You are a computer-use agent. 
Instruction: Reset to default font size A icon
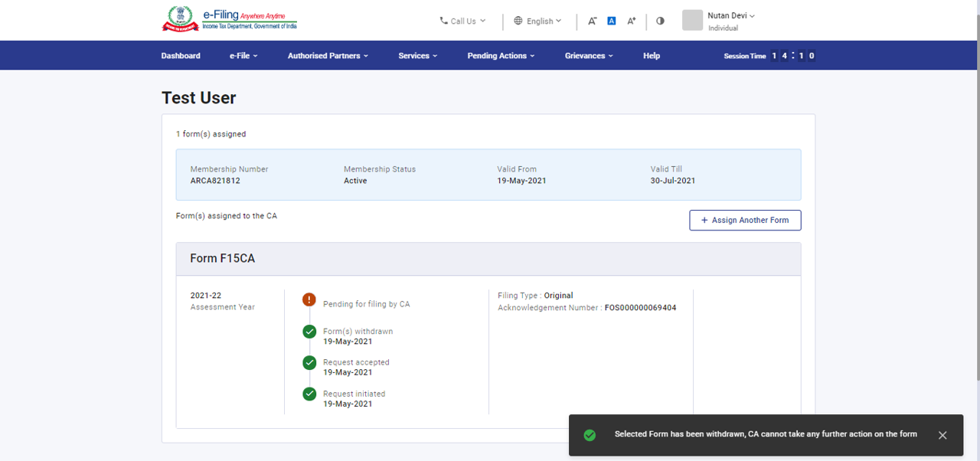tap(612, 21)
